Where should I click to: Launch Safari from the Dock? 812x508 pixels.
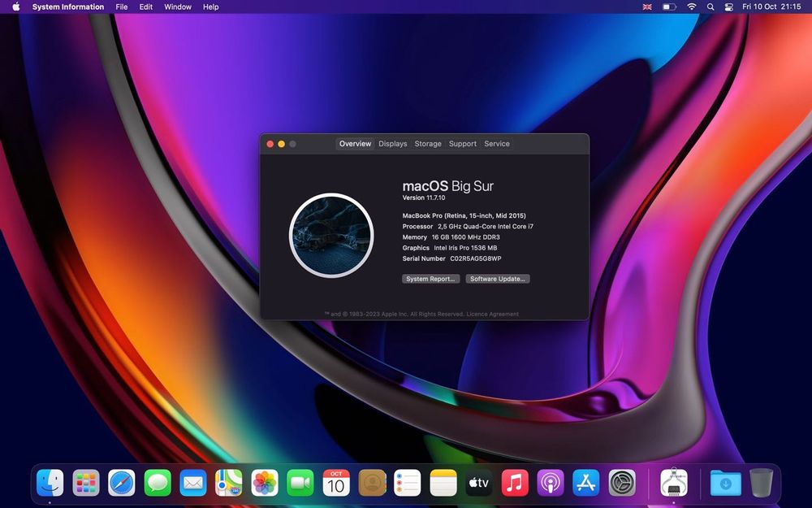coord(122,483)
